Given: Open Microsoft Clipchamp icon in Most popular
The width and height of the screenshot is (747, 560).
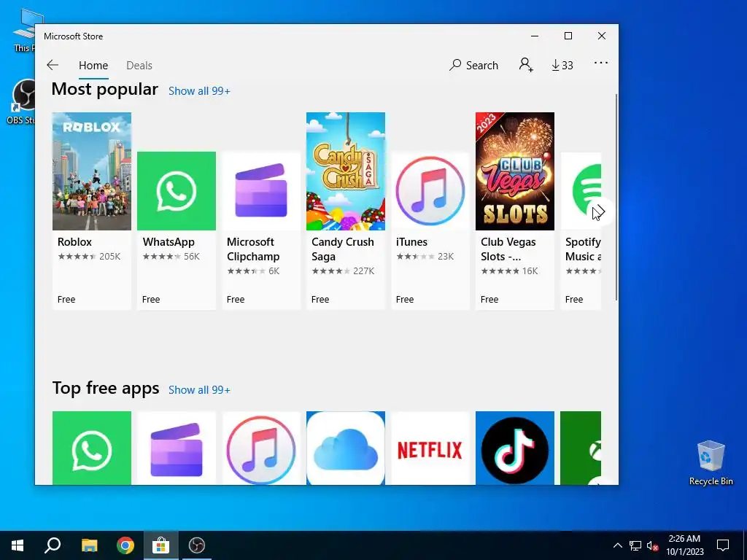Looking at the screenshot, I should click(261, 191).
